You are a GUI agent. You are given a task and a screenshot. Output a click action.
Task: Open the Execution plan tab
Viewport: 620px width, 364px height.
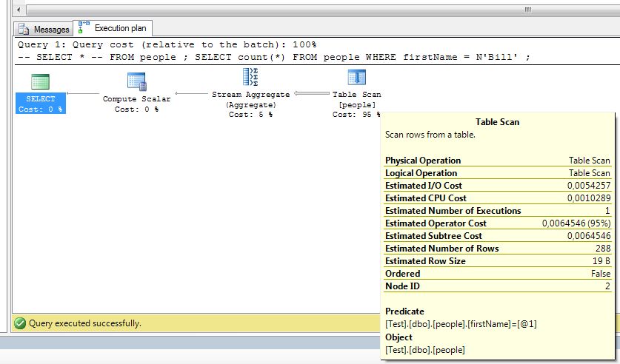click(x=113, y=28)
